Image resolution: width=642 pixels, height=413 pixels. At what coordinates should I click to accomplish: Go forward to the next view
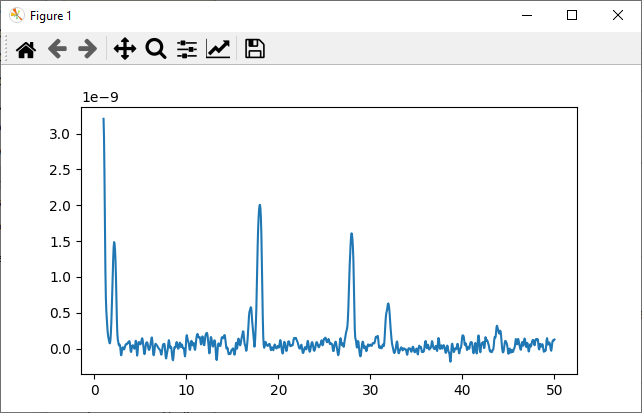(88, 49)
